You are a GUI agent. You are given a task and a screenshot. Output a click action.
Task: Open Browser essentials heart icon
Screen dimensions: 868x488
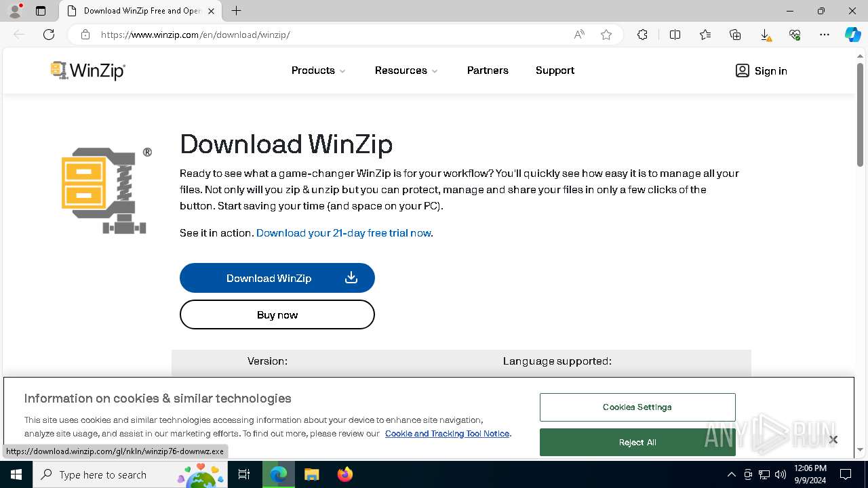(795, 35)
